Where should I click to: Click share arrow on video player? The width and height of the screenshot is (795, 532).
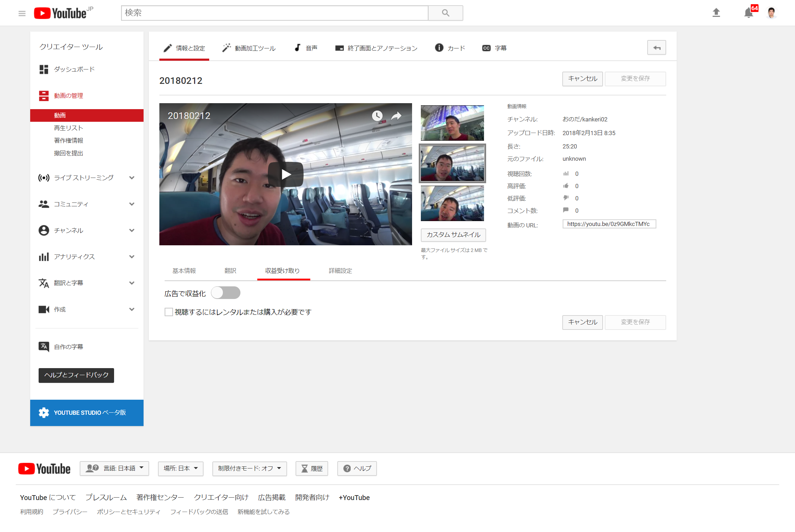396,115
